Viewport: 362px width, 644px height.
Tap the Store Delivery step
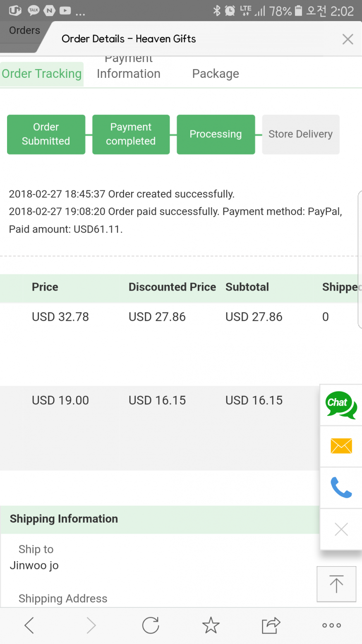click(300, 134)
